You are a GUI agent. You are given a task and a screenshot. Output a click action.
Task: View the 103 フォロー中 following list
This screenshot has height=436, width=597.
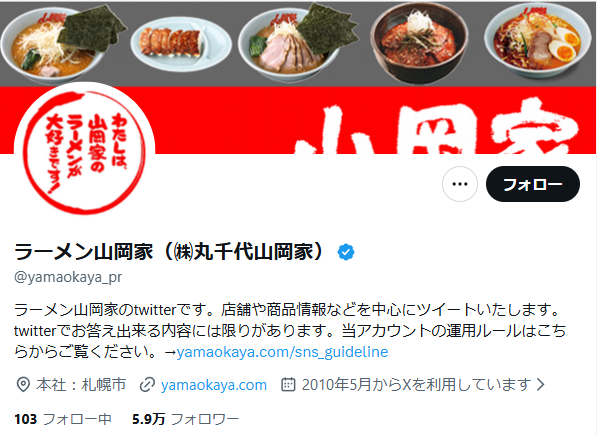pyautogui.click(x=63, y=419)
